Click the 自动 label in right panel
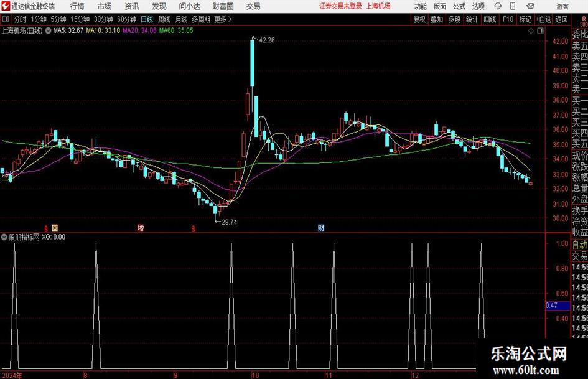Image resolution: width=588 pixels, height=379 pixels. coord(580,245)
